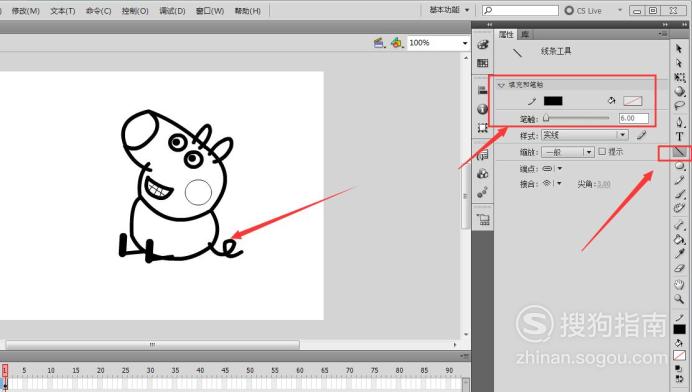Select the Pen tool
692x392 pixels.
pos(679,122)
